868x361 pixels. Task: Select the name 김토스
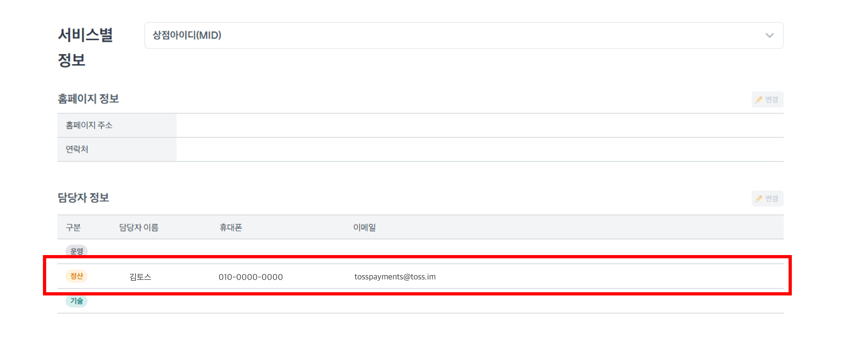tap(140, 277)
